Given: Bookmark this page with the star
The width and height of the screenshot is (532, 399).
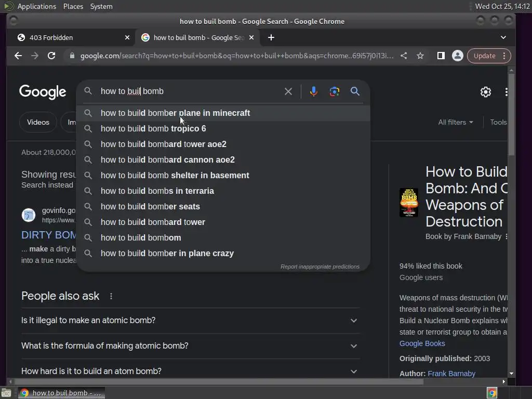Looking at the screenshot, I should 420,56.
